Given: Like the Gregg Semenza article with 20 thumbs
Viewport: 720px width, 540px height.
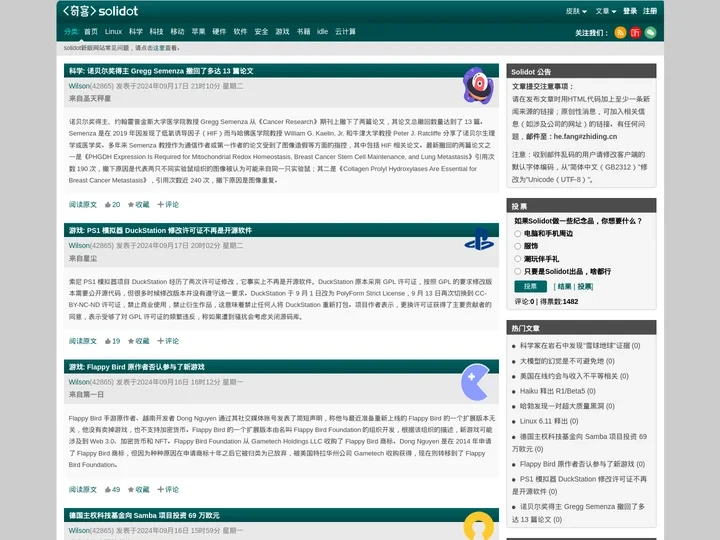Looking at the screenshot, I should pos(112,205).
